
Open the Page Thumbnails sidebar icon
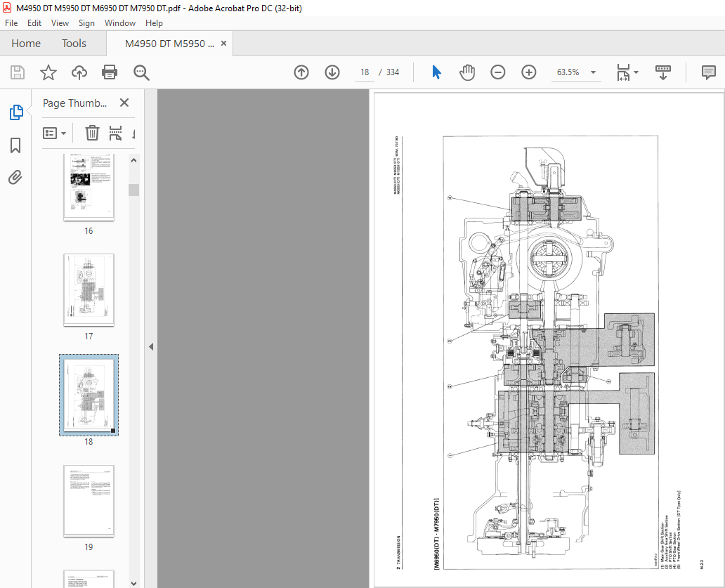pyautogui.click(x=16, y=112)
